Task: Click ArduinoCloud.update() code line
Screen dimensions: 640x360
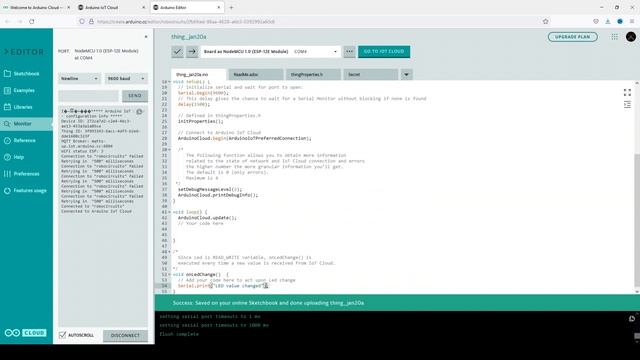Action: 207,218
